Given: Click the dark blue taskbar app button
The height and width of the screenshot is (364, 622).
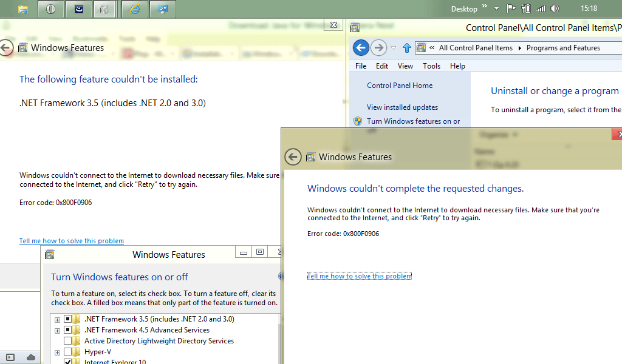Looking at the screenshot, I should pyautogui.click(x=79, y=8).
